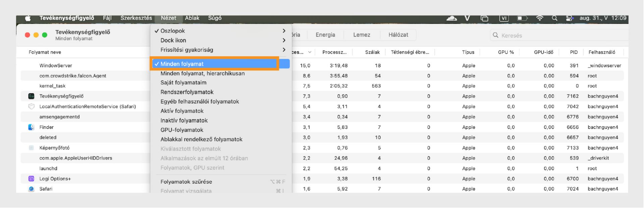The image size is (644, 208).
Task: Sort by Szálak column
Action: (372, 52)
